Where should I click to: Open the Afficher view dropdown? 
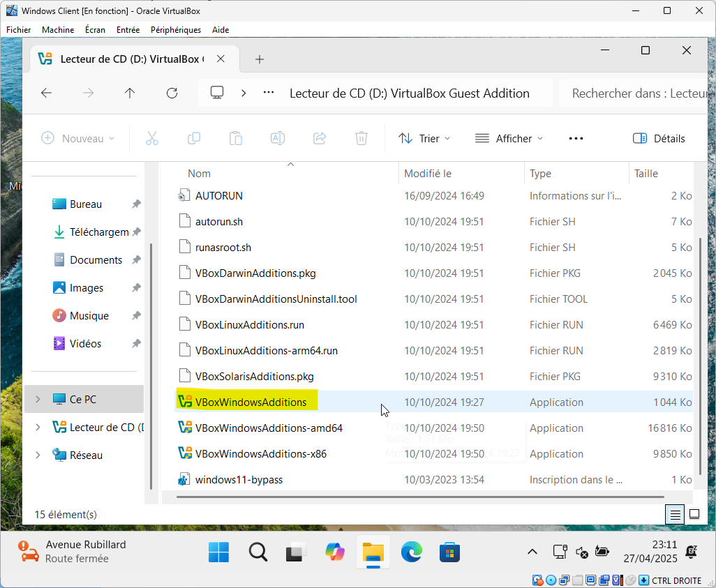click(509, 138)
